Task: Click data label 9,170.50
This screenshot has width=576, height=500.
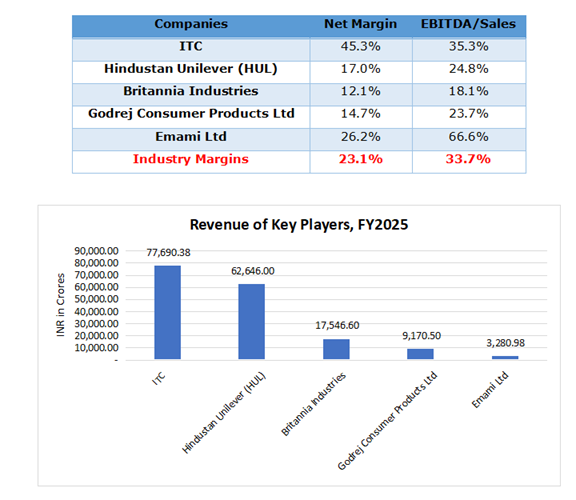Action: coord(421,336)
